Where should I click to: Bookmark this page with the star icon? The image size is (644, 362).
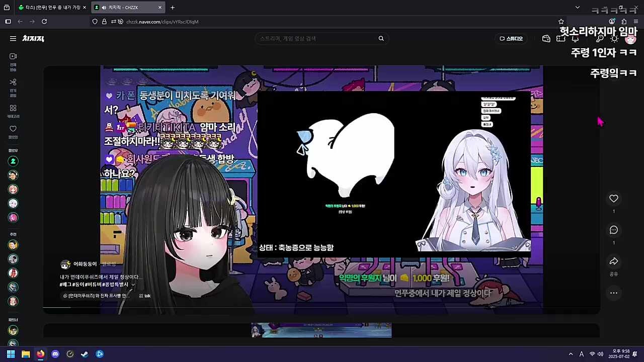(x=561, y=22)
